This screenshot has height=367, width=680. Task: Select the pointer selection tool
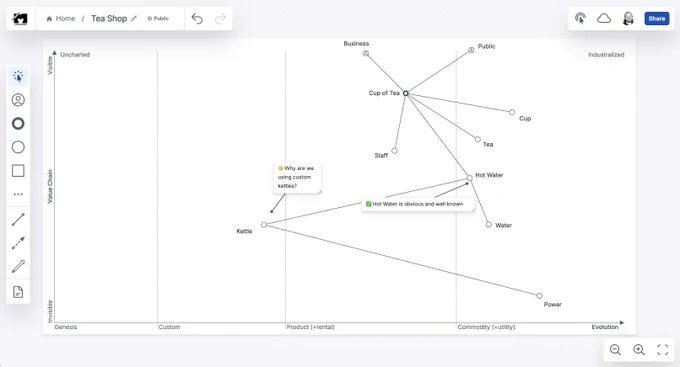[18, 76]
